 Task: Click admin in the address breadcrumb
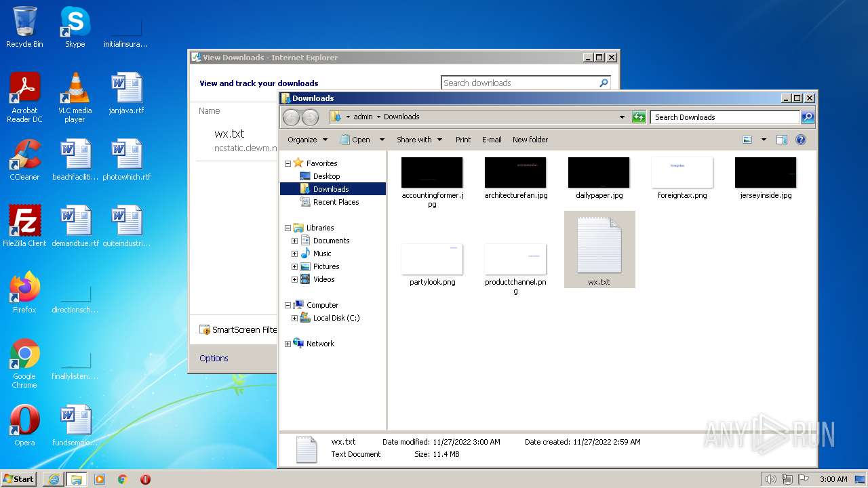[363, 117]
